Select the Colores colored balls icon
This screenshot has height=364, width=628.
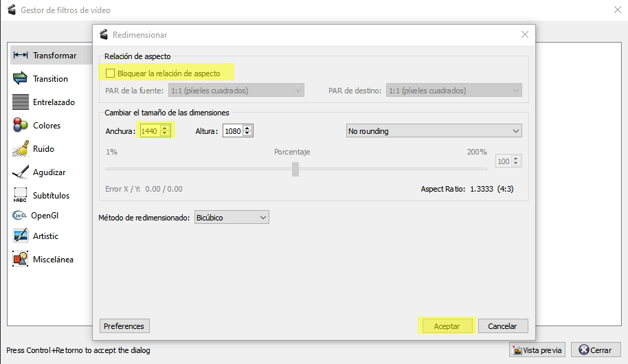(21, 126)
